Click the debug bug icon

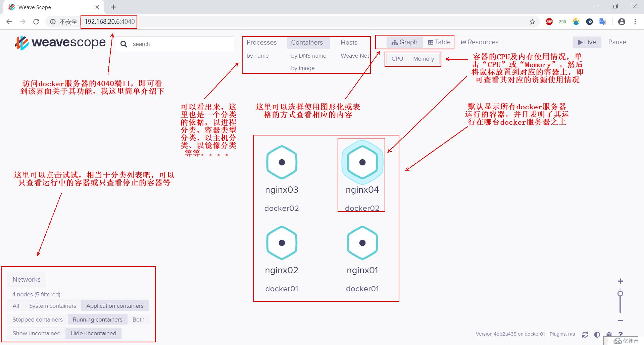[609, 334]
